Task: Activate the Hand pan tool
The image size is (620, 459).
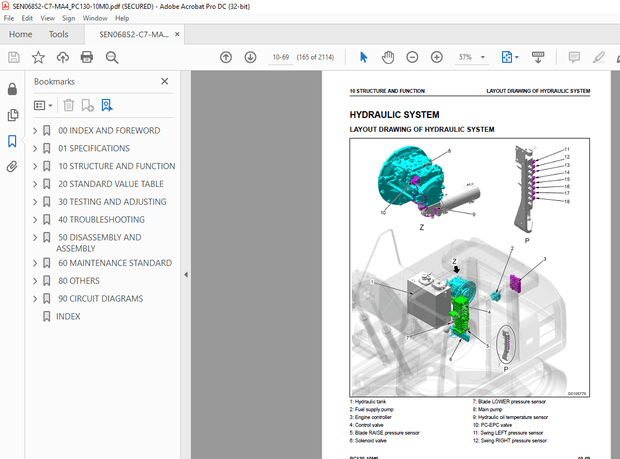Action: point(388,57)
